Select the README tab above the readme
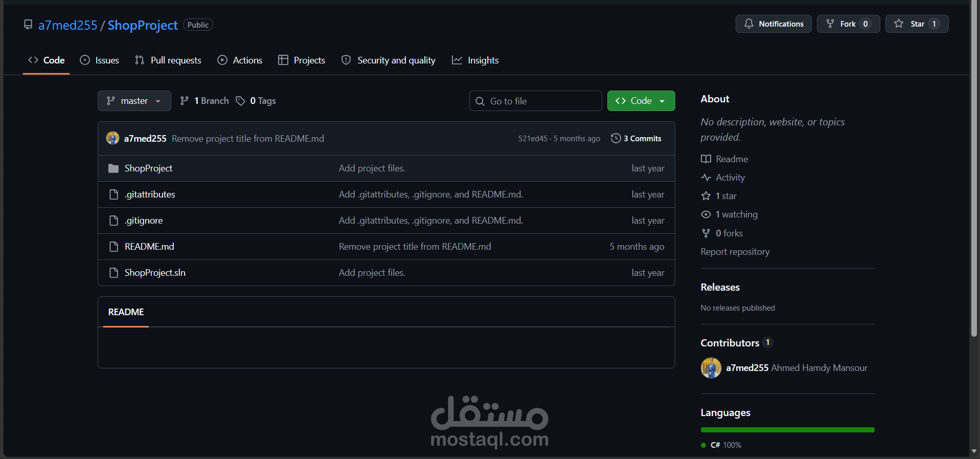 tap(126, 312)
